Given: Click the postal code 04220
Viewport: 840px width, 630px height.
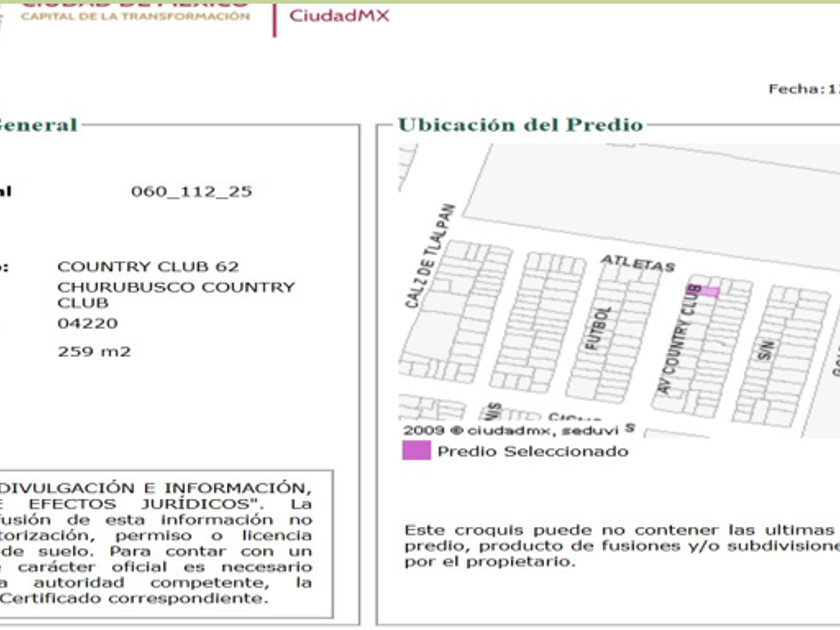Looking at the screenshot, I should pos(87,323).
